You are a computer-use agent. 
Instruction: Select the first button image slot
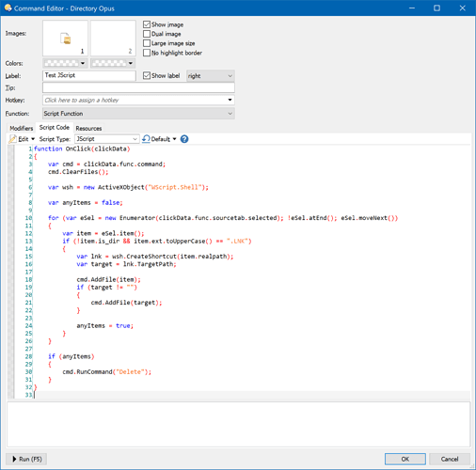click(x=65, y=39)
